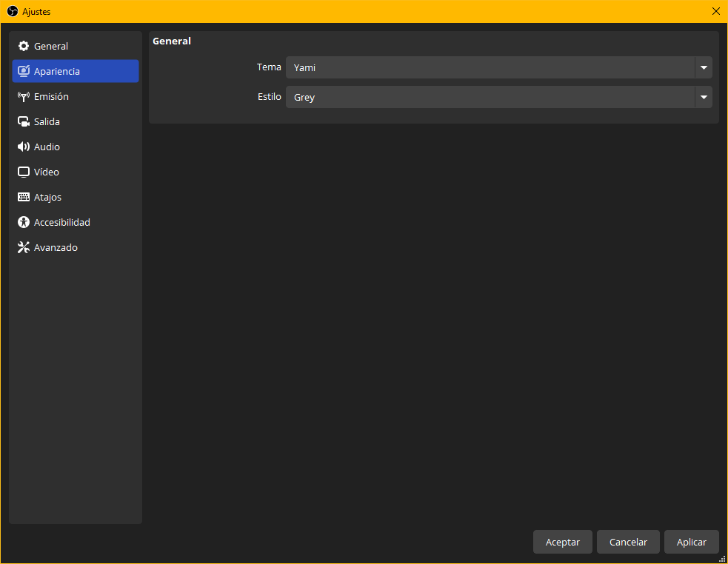Open the General settings section
Viewport: 728px width, 564px height.
[76, 46]
